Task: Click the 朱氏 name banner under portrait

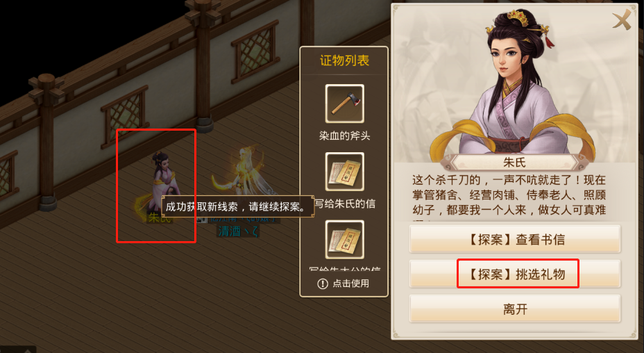Action: (x=514, y=163)
